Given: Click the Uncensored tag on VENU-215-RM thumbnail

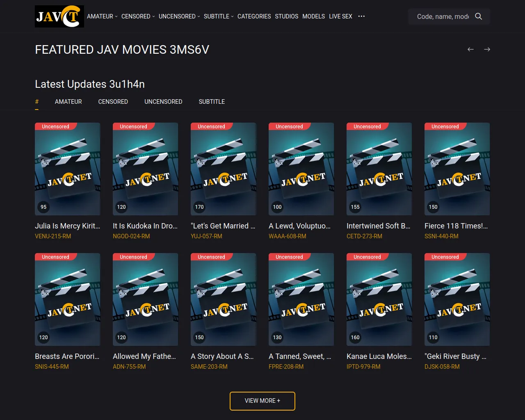Looking at the screenshot, I should point(55,127).
